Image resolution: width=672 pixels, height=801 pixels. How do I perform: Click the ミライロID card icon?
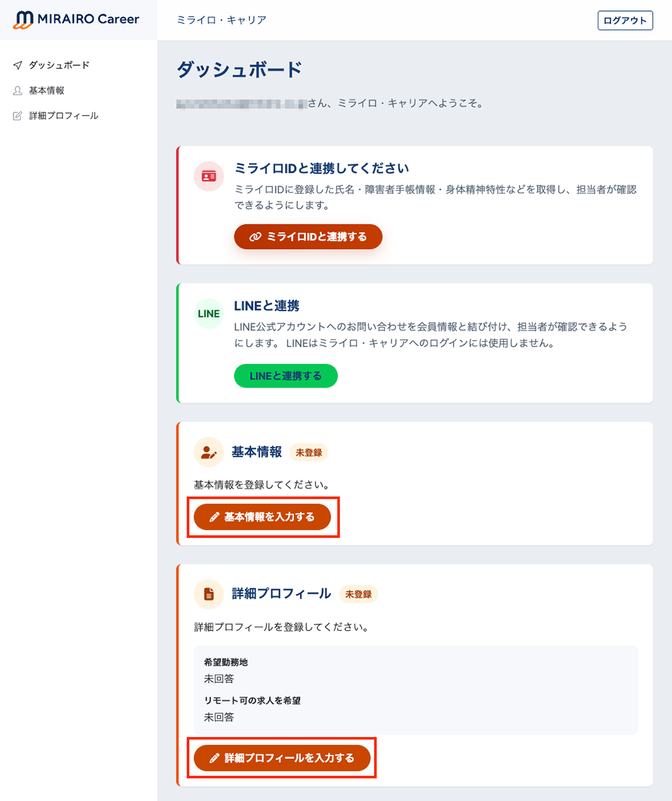[209, 176]
